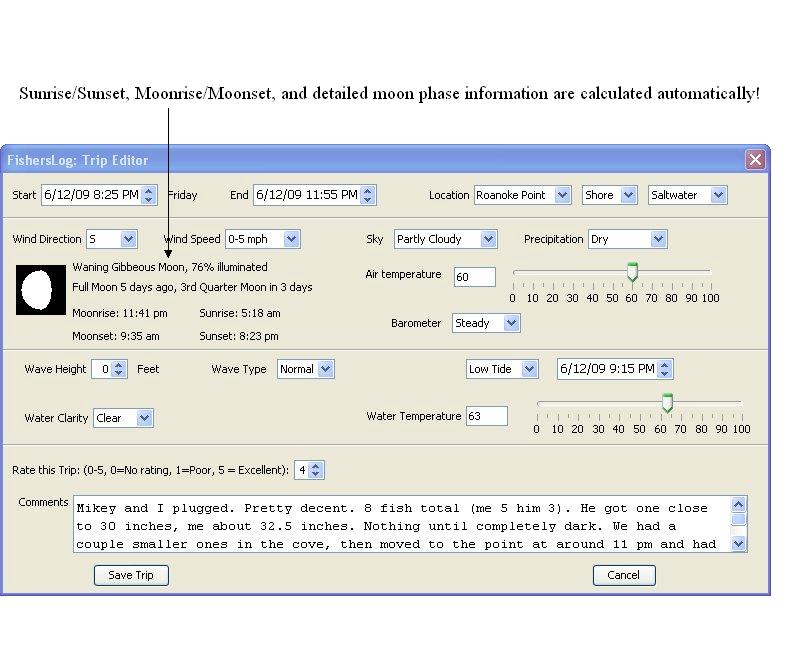Open the Wind Speed dropdown
The width and height of the screenshot is (792, 648).
[x=262, y=239]
